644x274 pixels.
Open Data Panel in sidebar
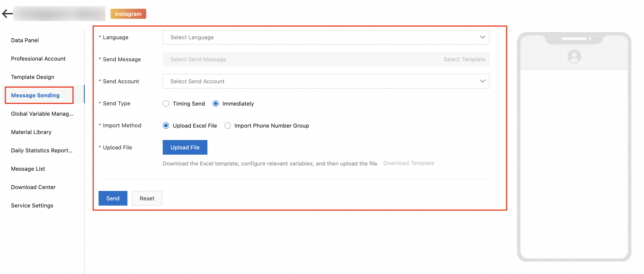(25, 40)
